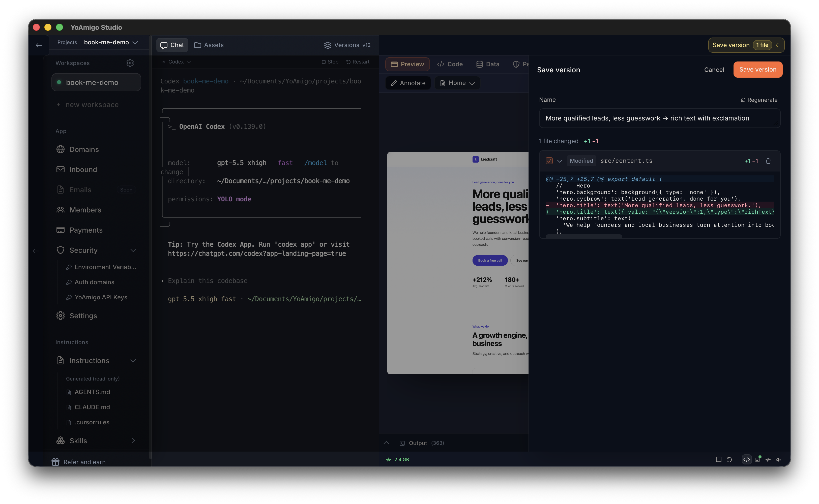Regenerate the version name
The width and height of the screenshot is (819, 504).
coord(759,100)
